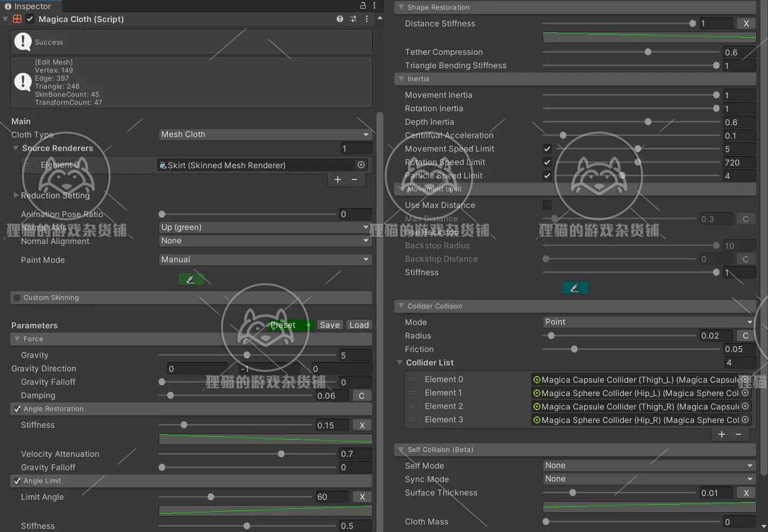Click the C button beside Collider Radius
Viewport: 768px width, 532px height.
[745, 335]
